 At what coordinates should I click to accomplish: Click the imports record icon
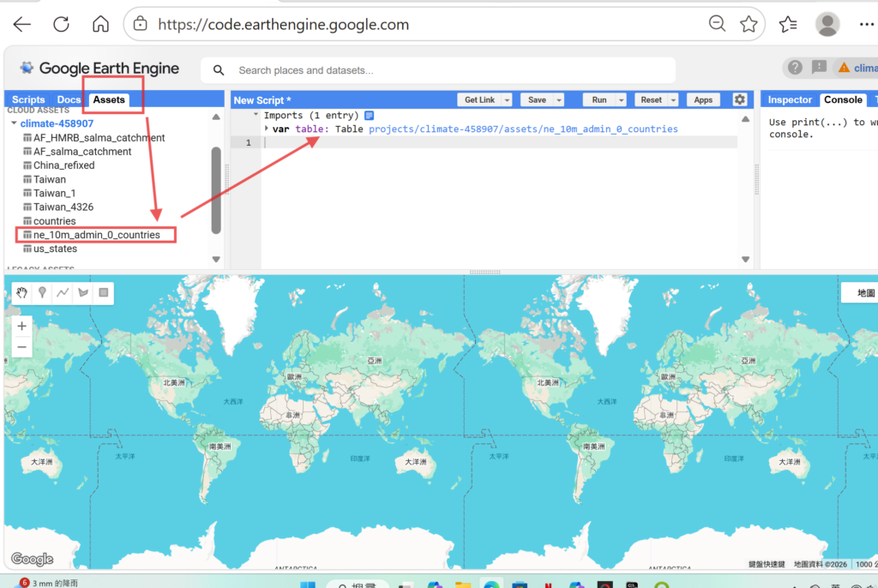[369, 115]
